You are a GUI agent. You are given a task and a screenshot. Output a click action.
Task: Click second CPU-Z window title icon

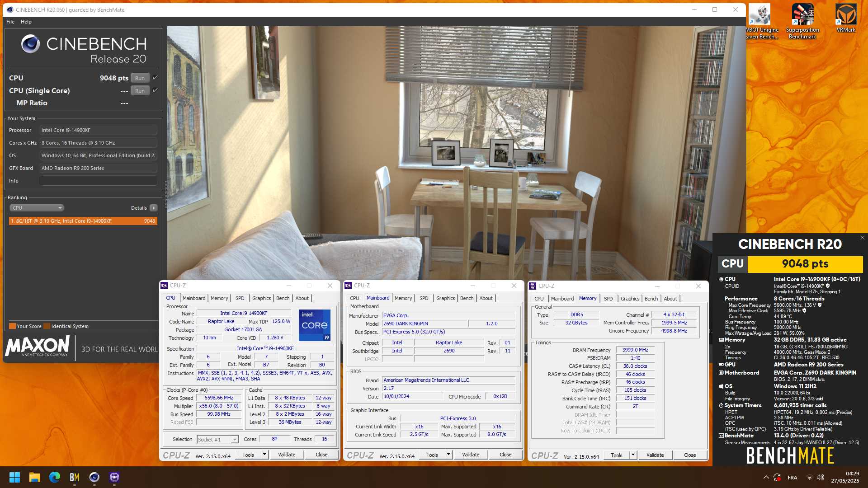point(349,286)
